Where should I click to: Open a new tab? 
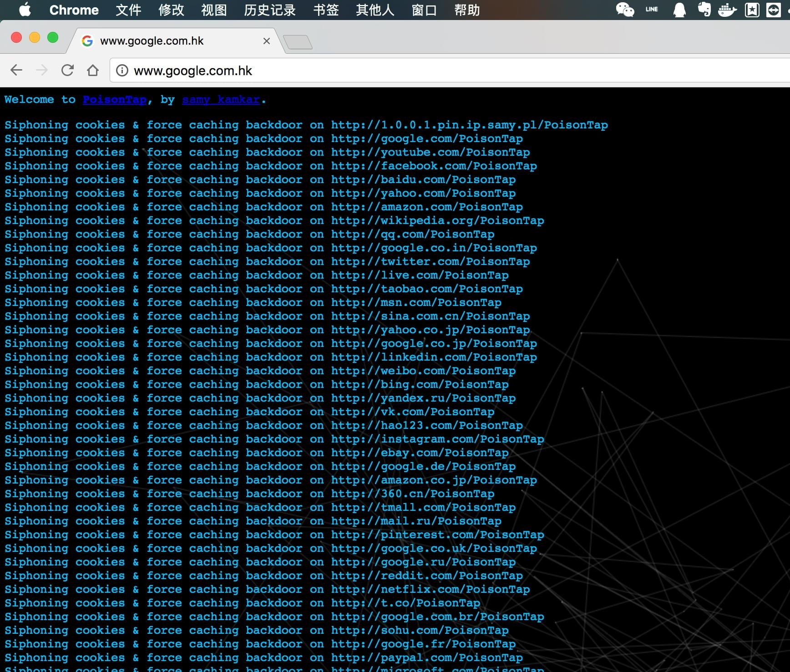[298, 42]
